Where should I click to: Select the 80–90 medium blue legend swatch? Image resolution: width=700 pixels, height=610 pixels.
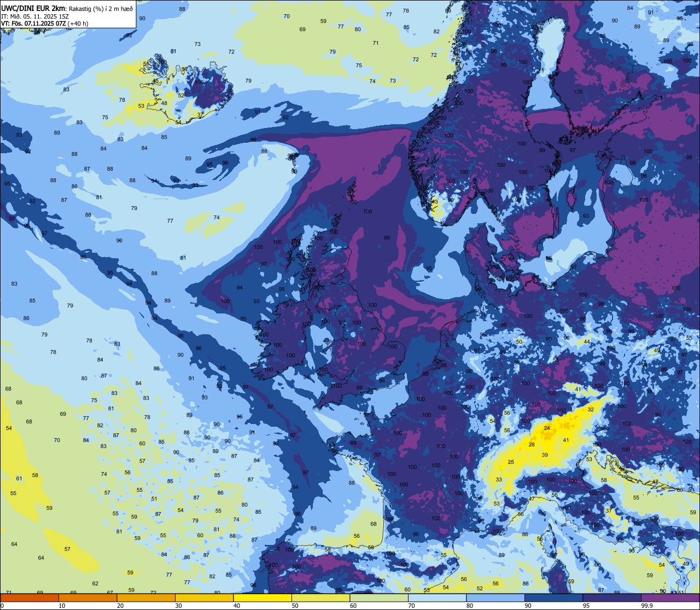(495, 597)
